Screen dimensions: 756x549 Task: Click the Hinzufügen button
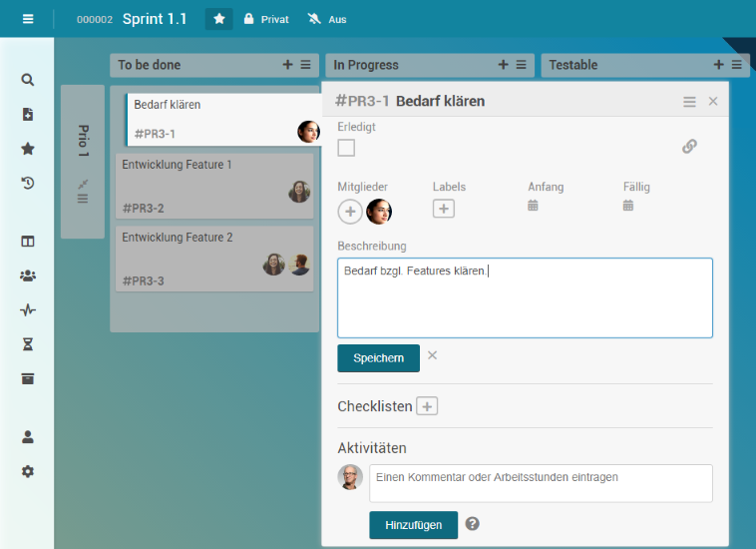pos(413,525)
